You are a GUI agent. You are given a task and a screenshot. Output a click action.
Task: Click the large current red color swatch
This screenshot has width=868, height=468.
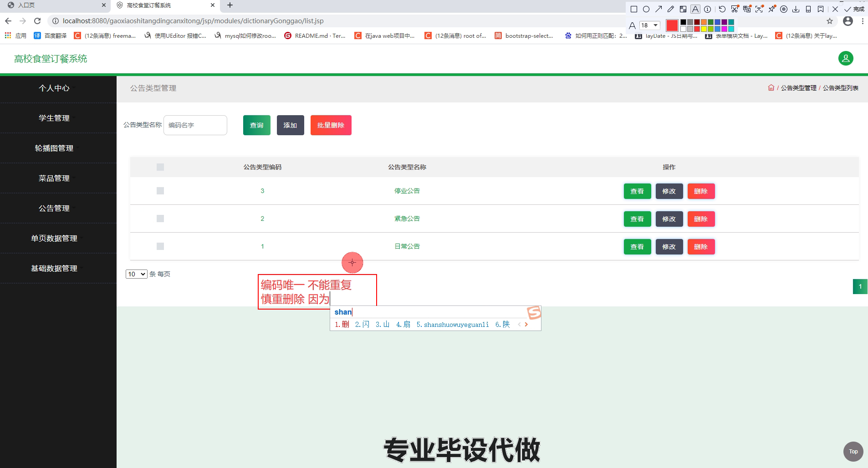pos(672,25)
